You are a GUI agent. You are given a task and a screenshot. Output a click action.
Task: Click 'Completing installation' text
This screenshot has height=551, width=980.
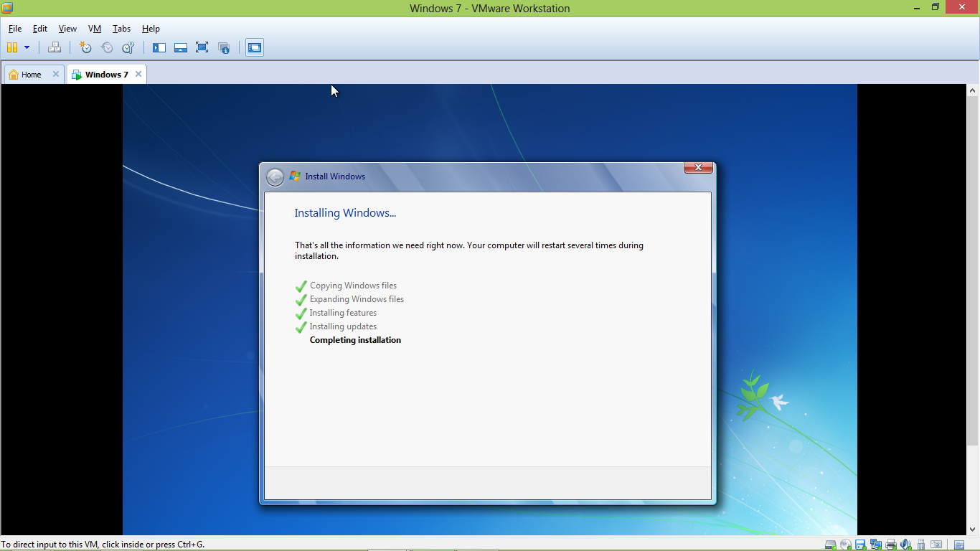pyautogui.click(x=355, y=340)
